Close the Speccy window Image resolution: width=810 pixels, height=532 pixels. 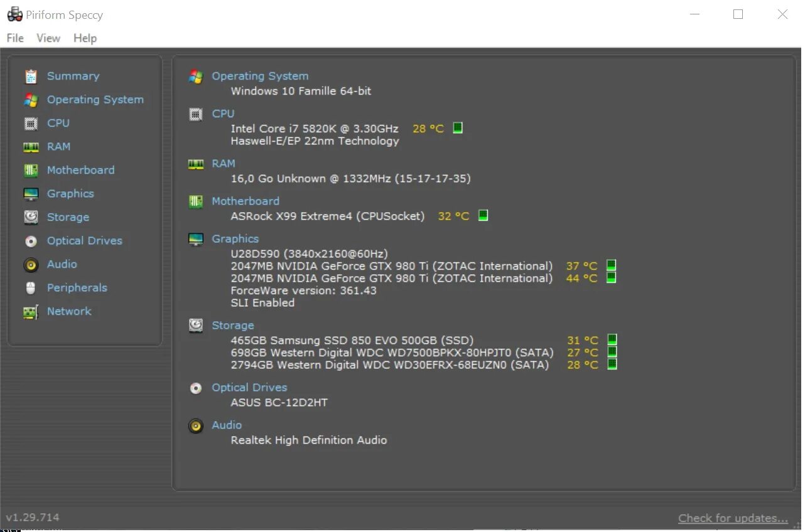(x=782, y=14)
